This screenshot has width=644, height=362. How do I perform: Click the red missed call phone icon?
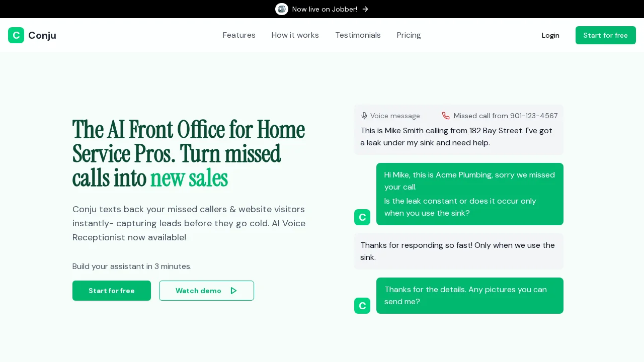[446, 116]
